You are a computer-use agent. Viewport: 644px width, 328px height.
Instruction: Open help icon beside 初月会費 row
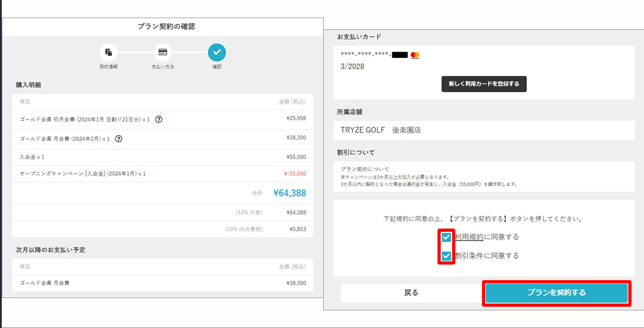159,119
